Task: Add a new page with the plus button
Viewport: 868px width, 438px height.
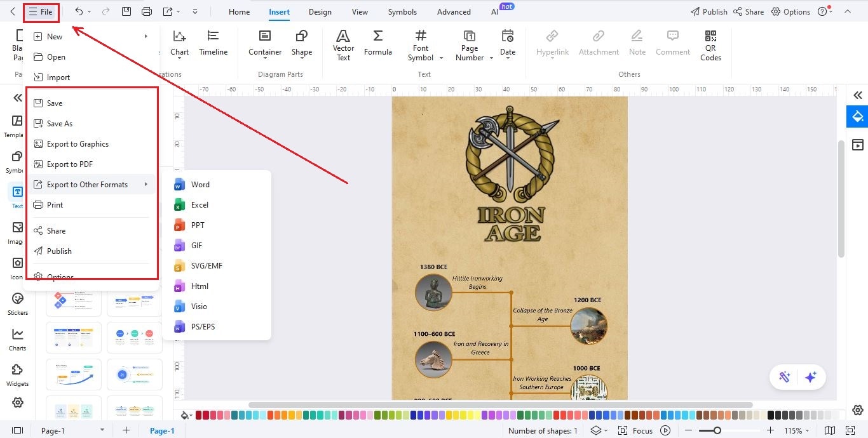Action: tap(126, 430)
